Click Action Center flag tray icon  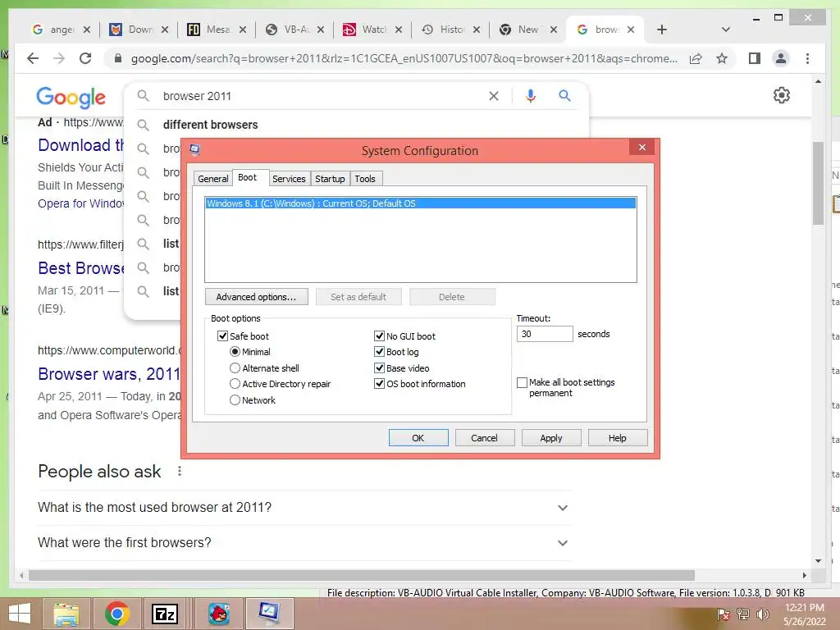723,614
